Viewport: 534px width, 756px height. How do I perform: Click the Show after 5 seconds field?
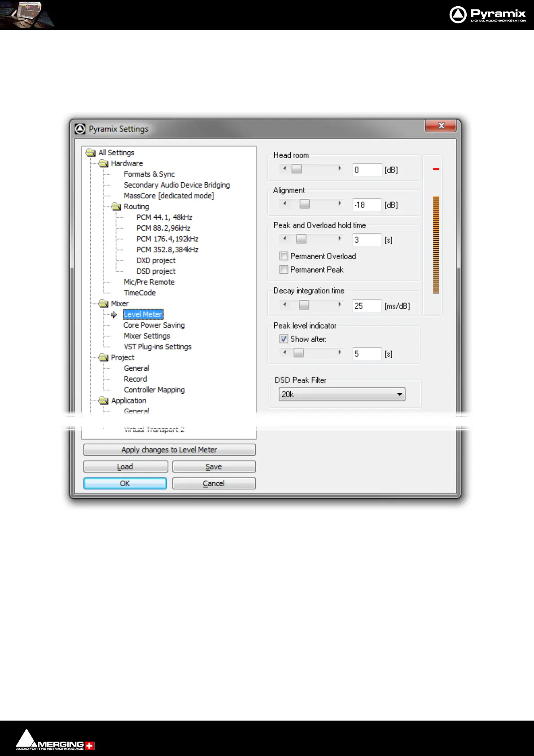(367, 354)
